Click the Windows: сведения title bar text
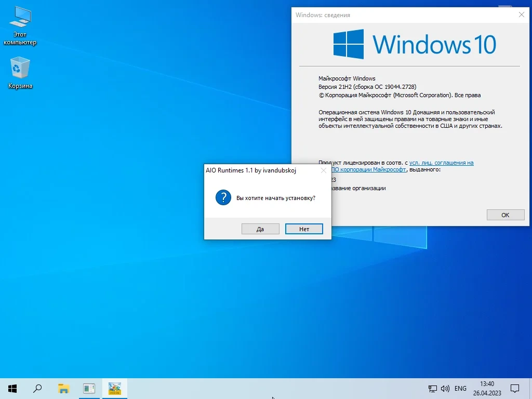Screen dimensions: 532x399 coord(323,15)
